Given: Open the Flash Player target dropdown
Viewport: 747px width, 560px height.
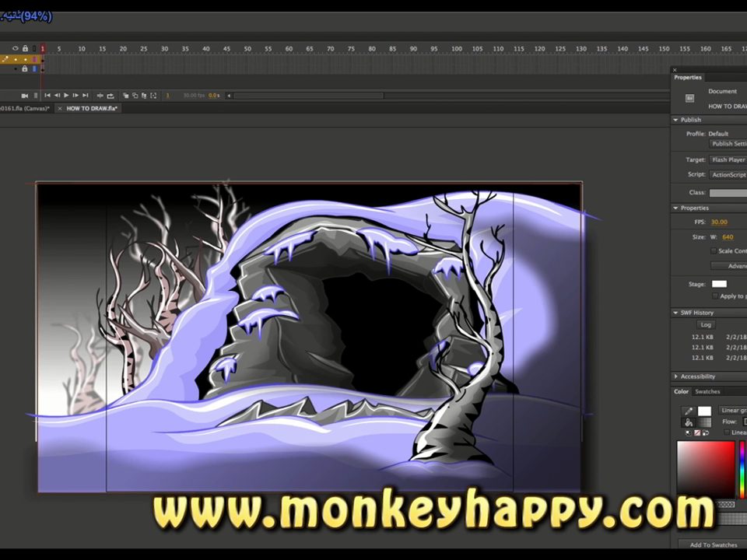Looking at the screenshot, I should [728, 160].
